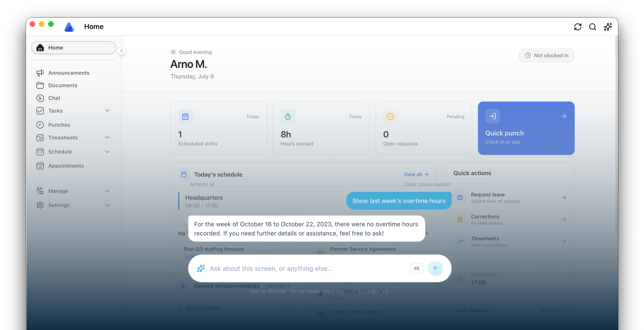
Task: Expand the Schedule submenu chevron
Action: tap(107, 152)
